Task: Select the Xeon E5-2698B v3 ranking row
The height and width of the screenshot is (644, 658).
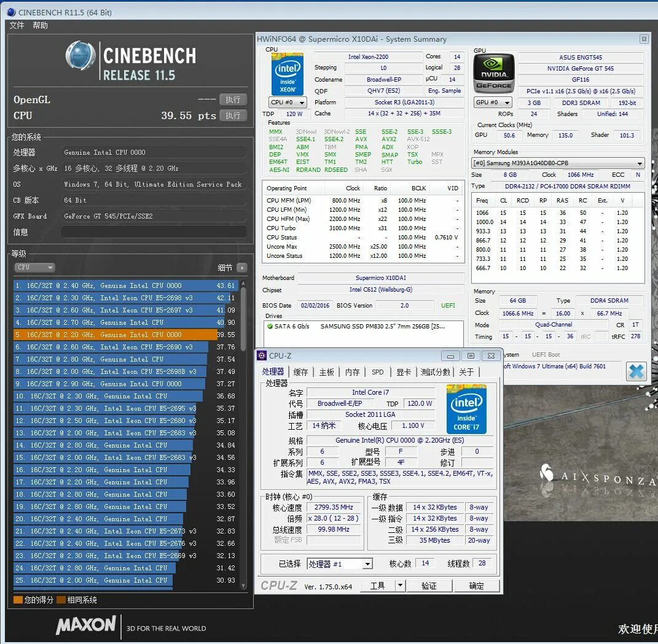Action: pos(125,371)
